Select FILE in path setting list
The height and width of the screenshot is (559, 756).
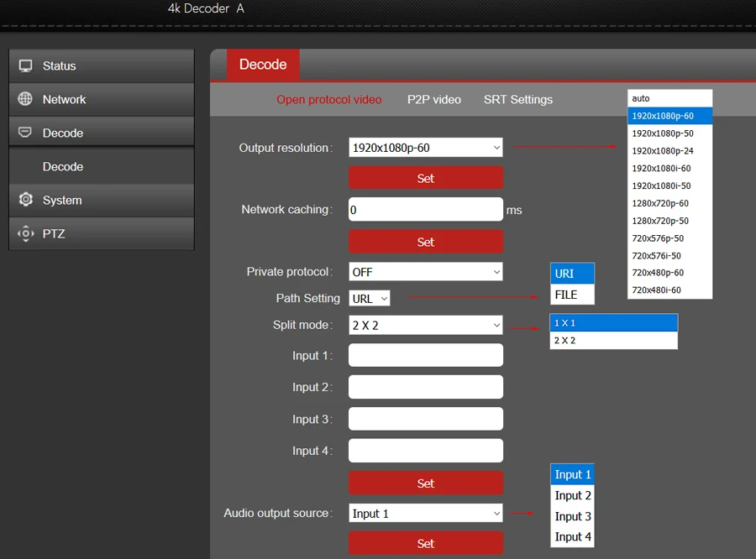[572, 295]
